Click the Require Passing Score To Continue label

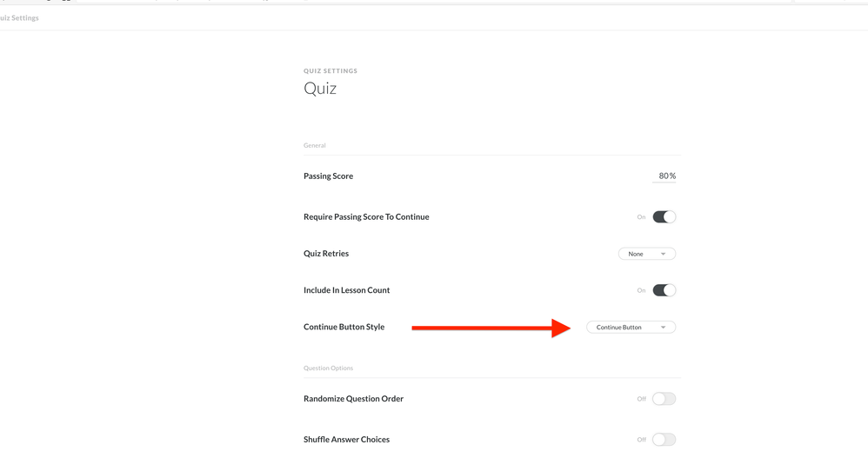click(x=366, y=217)
